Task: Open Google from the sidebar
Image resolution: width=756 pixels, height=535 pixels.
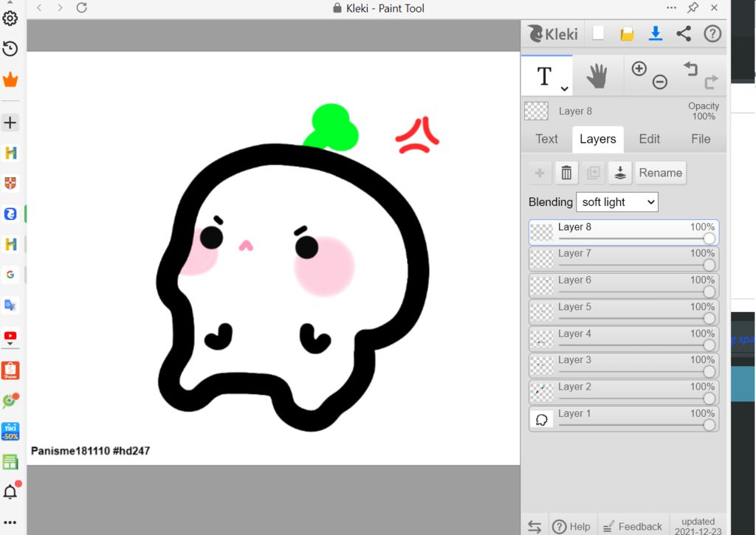Action: coord(10,275)
